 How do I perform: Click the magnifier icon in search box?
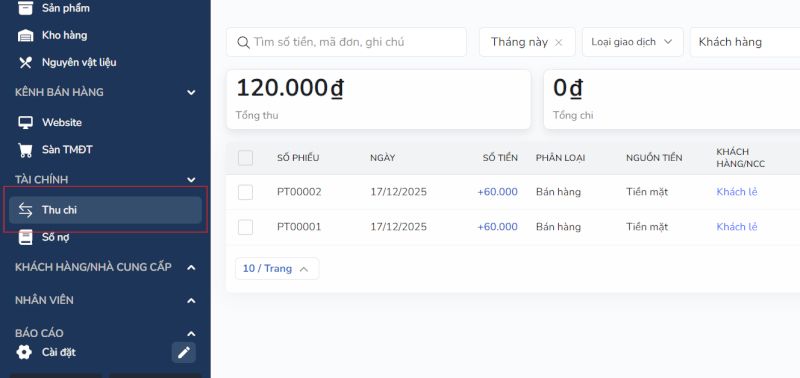click(243, 42)
